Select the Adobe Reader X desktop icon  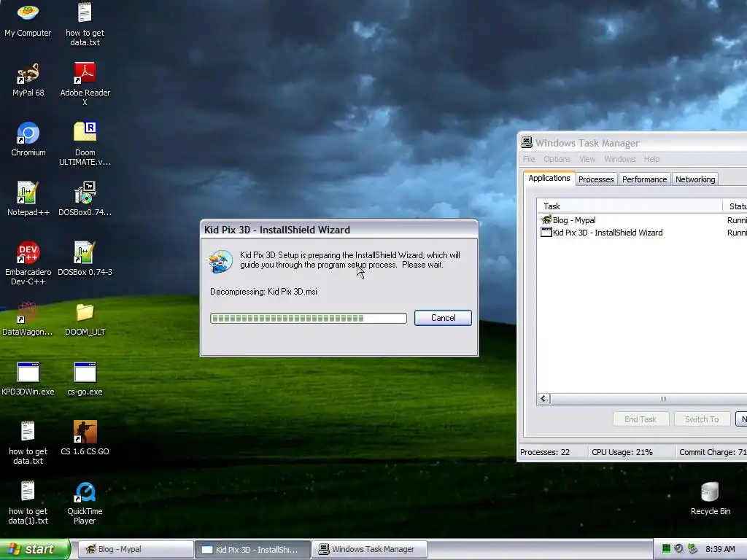[x=85, y=84]
